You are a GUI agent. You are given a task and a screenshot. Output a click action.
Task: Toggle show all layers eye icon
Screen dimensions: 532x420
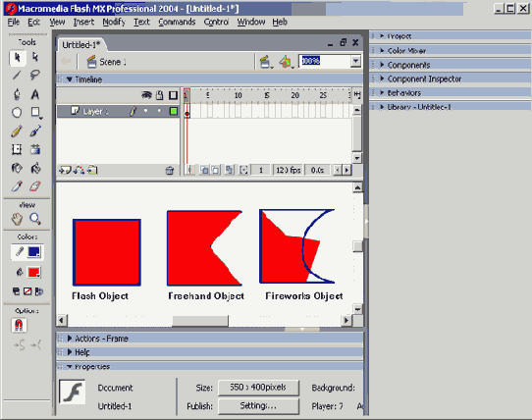pos(146,95)
